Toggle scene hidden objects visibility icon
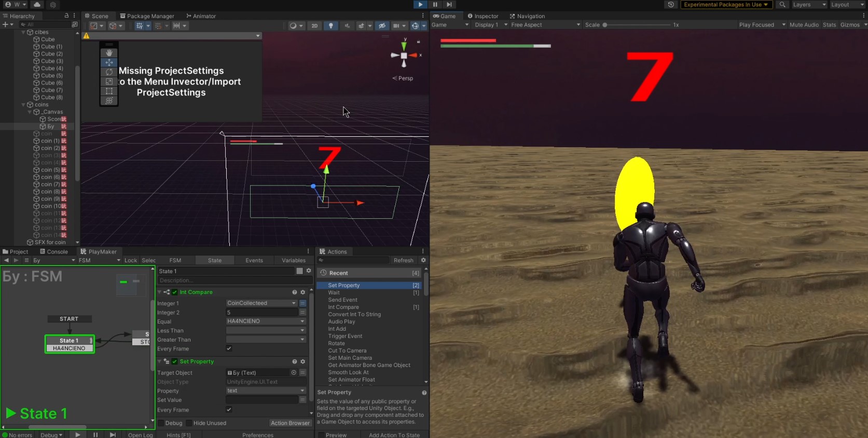 [x=382, y=25]
